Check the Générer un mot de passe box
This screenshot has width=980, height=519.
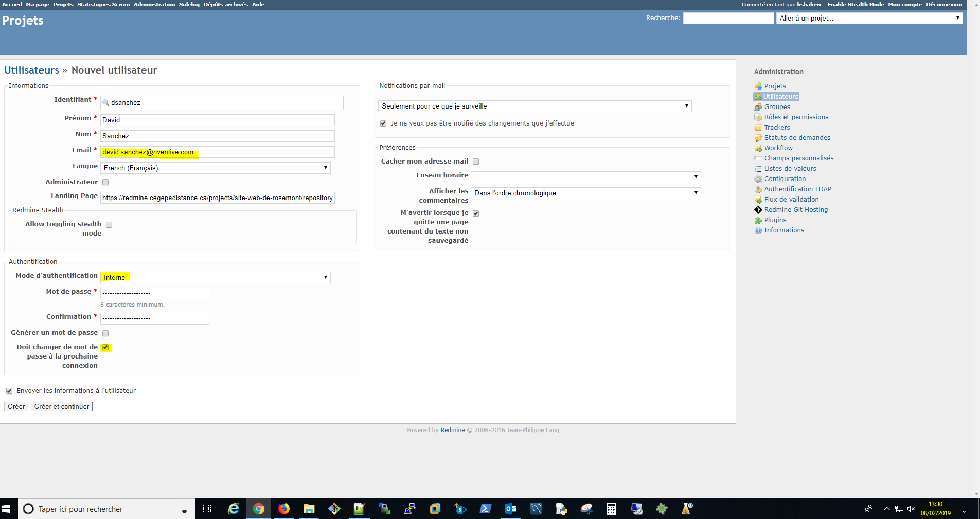[105, 333]
